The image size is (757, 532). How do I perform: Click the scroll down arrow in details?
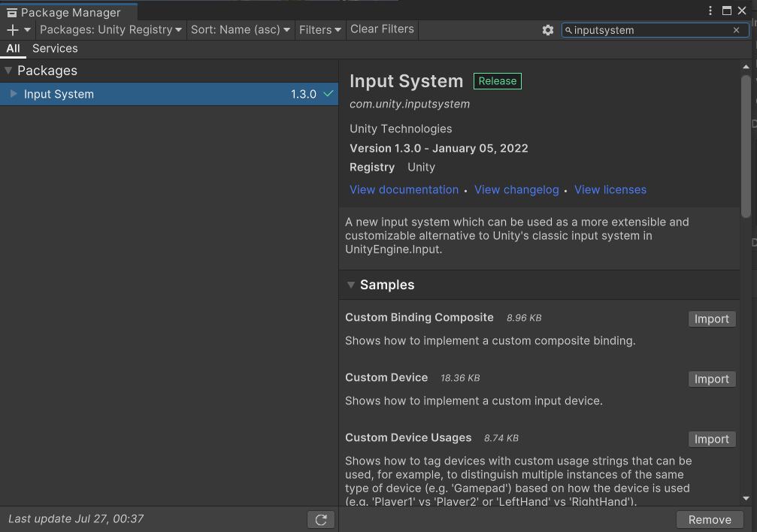746,499
